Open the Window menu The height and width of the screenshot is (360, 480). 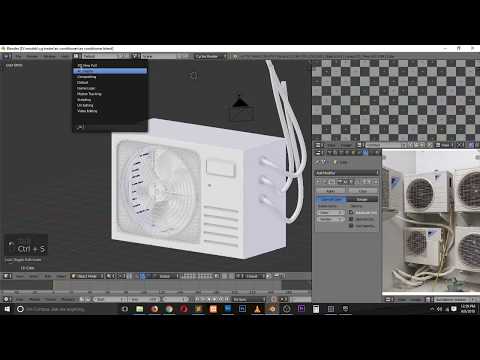[49, 56]
